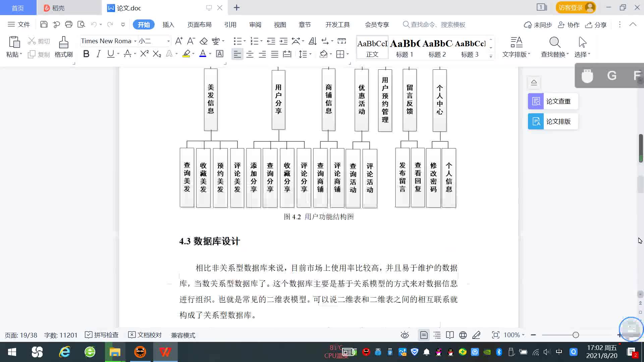Click the save document icon

pyautogui.click(x=44, y=24)
